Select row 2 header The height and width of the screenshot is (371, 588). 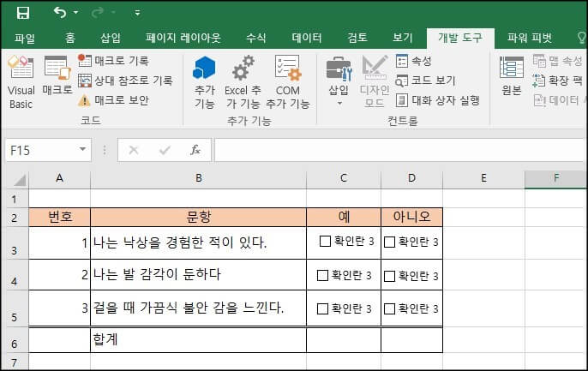click(x=15, y=218)
